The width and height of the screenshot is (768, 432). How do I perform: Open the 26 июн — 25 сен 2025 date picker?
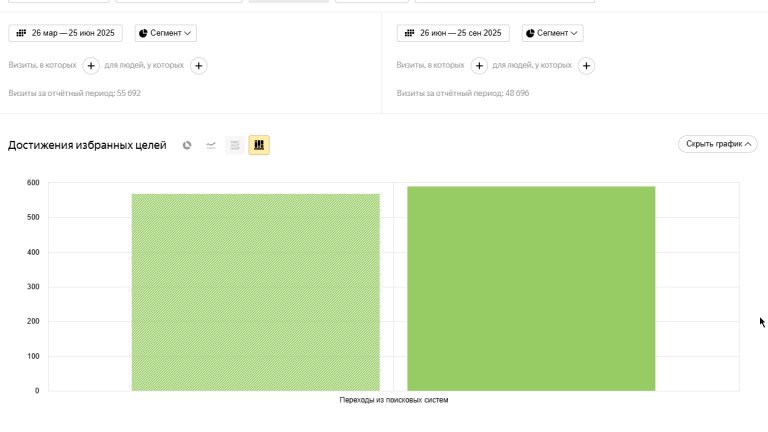point(453,33)
